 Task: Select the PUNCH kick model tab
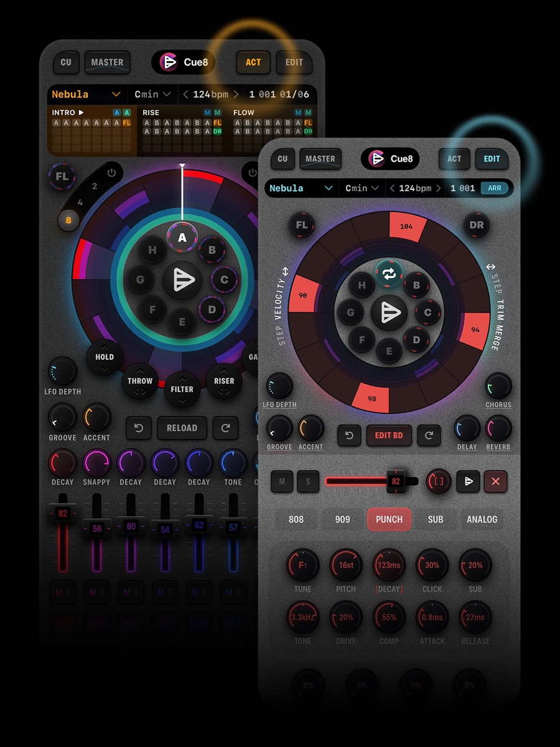[389, 519]
